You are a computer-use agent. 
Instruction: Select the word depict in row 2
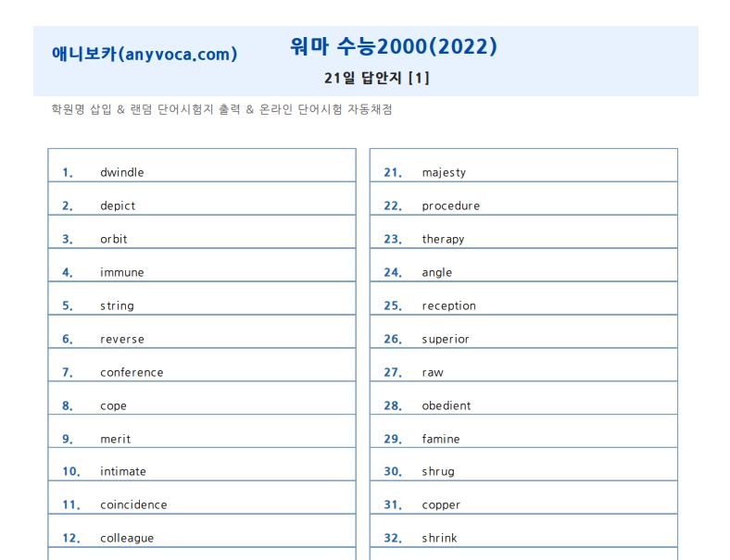point(118,206)
